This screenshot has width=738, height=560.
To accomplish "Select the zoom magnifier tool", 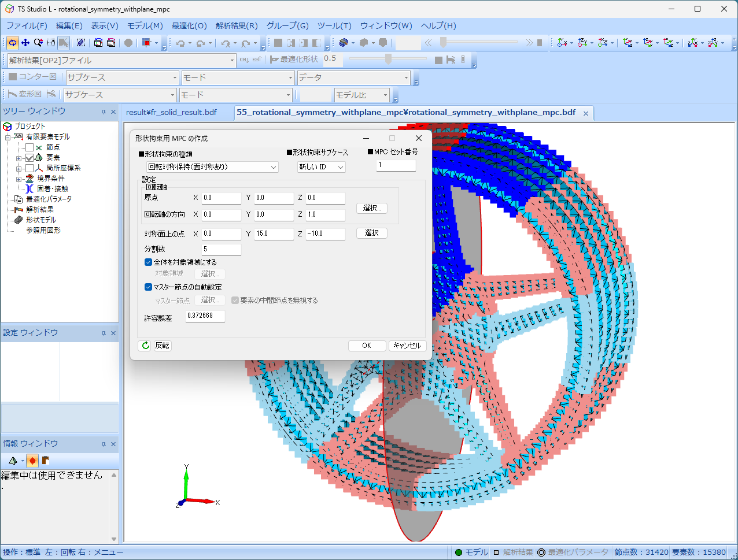I will pos(38,43).
